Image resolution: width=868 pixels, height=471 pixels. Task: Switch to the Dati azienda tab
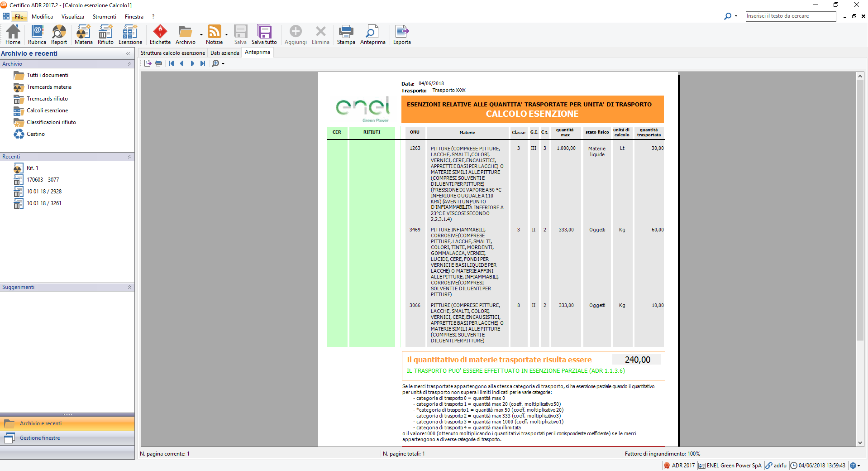tap(224, 53)
